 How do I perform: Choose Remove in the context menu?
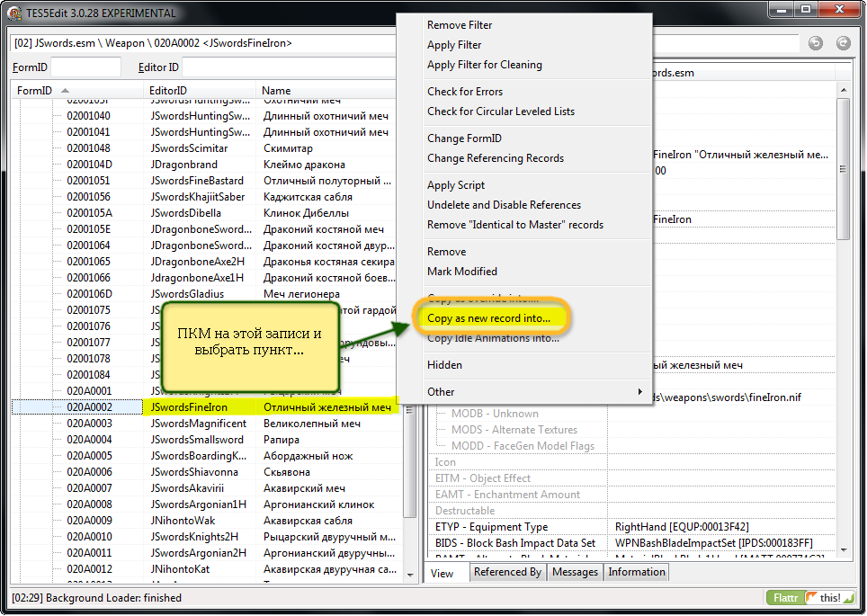[447, 252]
